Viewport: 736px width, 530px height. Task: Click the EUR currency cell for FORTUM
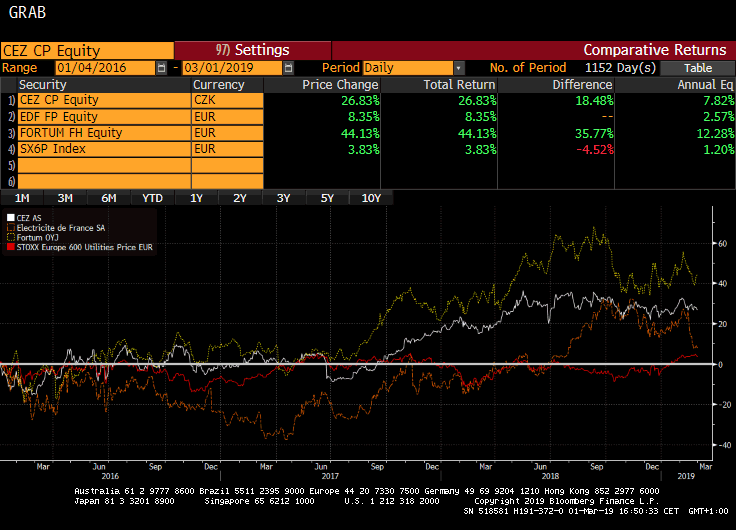(228, 133)
